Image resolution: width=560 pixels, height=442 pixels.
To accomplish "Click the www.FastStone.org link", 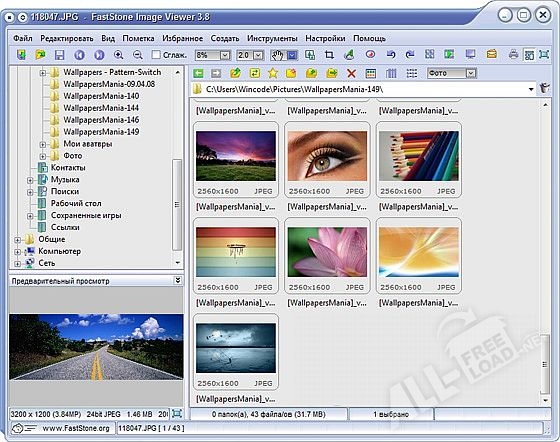I will [76, 428].
